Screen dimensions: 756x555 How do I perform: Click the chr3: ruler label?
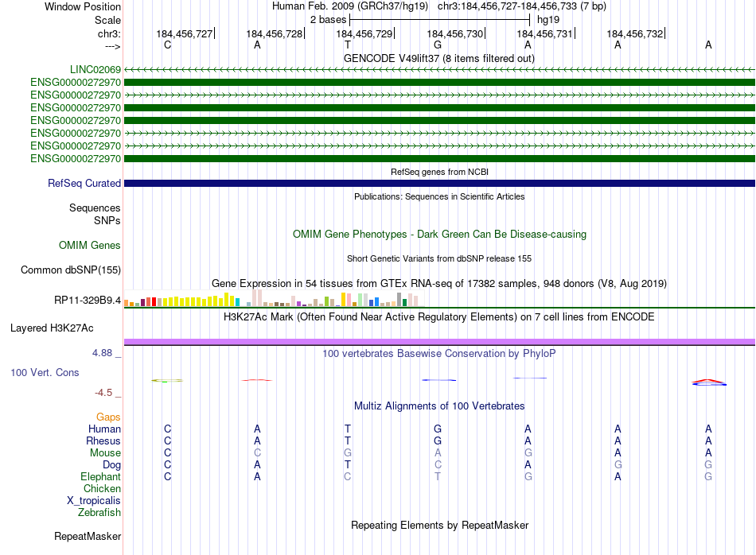tap(110, 33)
